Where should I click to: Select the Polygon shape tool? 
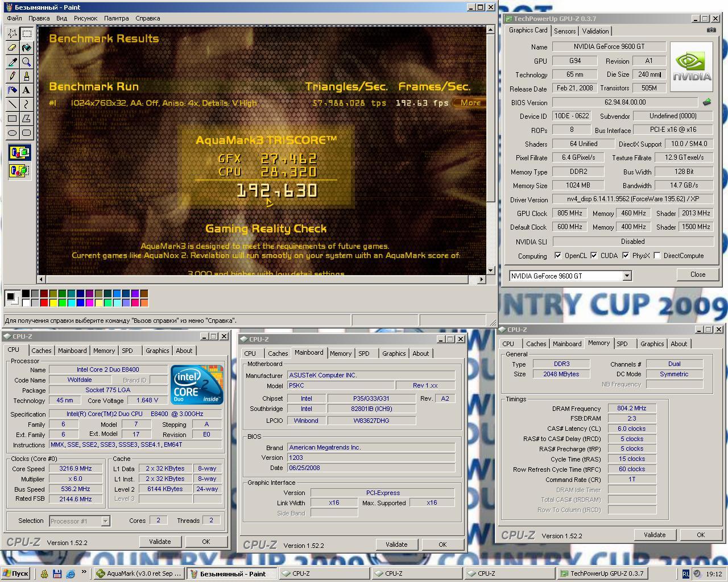click(26, 119)
